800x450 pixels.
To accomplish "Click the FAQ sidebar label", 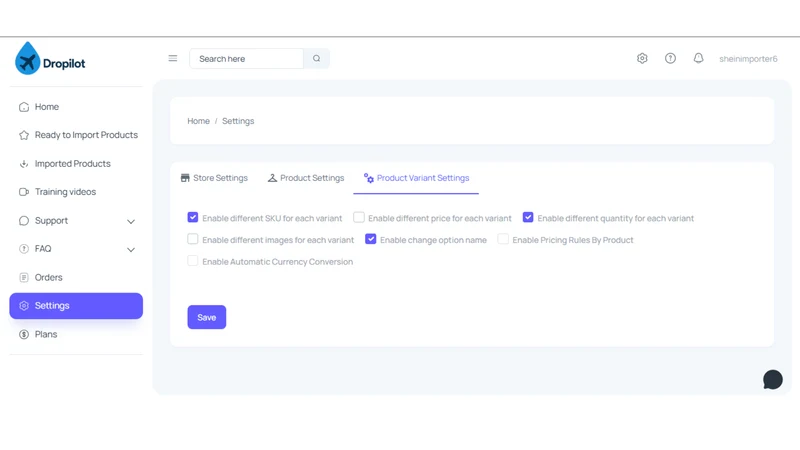I will pos(43,249).
